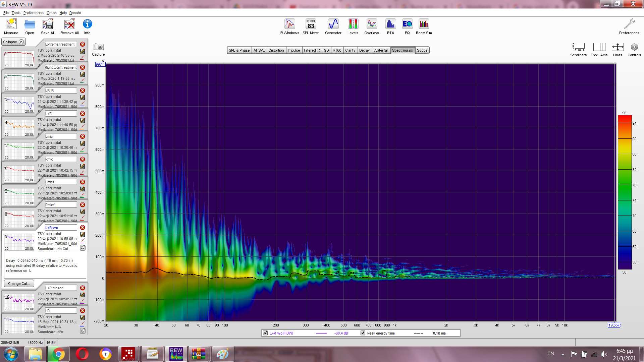Click the Change Cal... button
644x362 pixels.
(19, 284)
